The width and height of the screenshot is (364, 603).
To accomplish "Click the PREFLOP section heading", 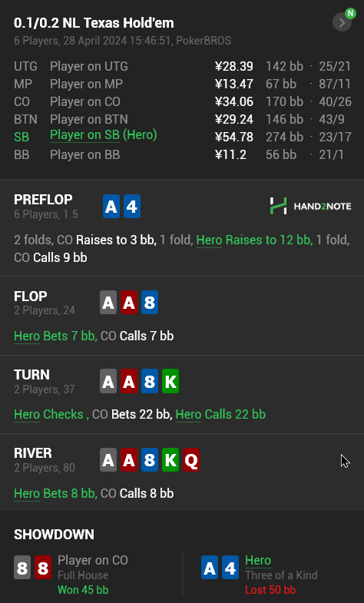I will tap(43, 200).
